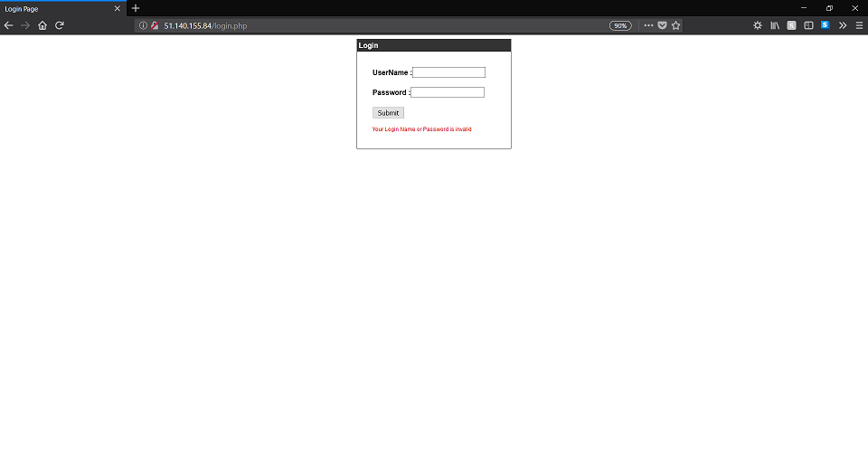
Task: Open the gear extension icon in toolbar
Action: tap(758, 25)
